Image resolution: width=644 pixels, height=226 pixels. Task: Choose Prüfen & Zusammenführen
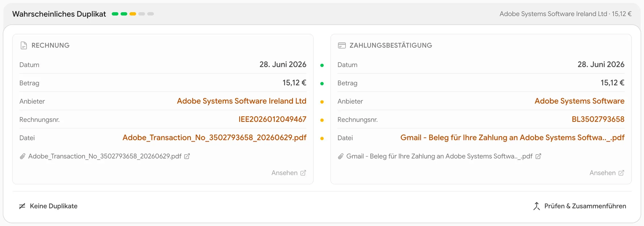579,206
